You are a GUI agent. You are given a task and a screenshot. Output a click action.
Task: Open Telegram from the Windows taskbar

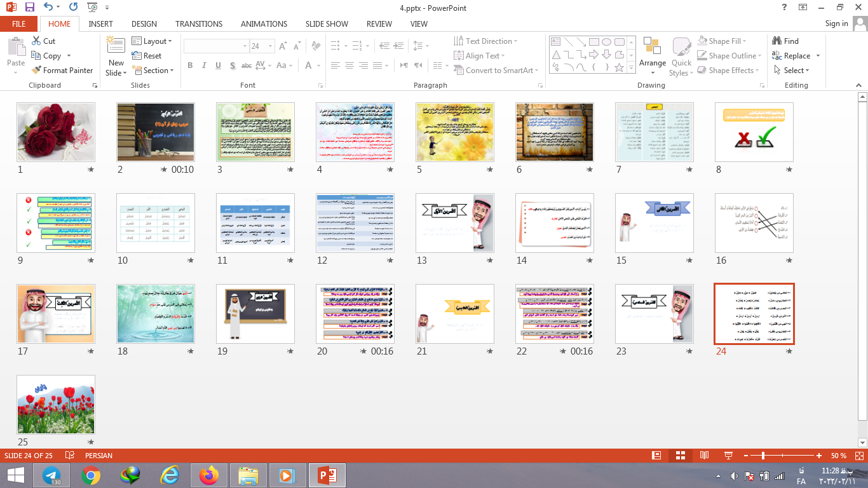pyautogui.click(x=51, y=475)
